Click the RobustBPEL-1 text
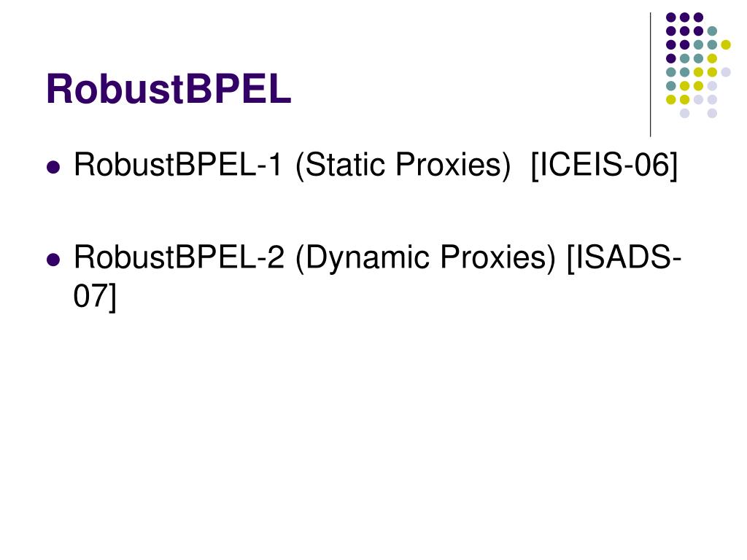Image resolution: width=747 pixels, height=560 pixels. click(x=178, y=165)
